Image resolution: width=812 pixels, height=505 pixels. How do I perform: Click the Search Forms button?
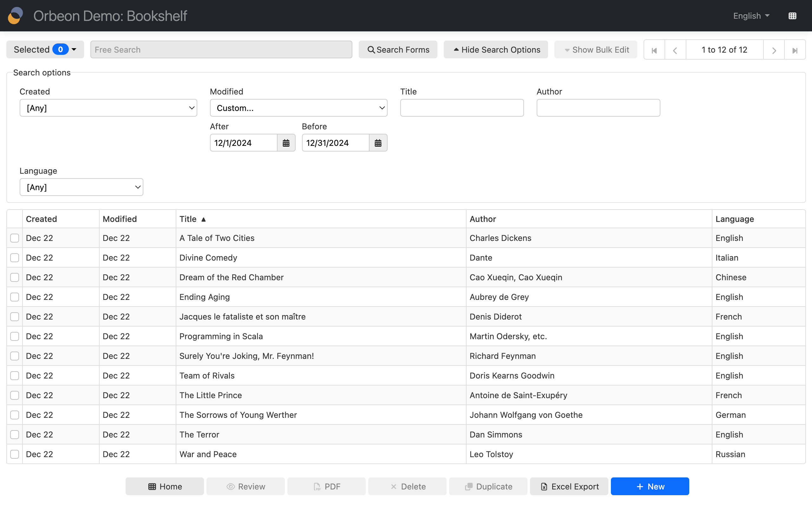tap(398, 49)
